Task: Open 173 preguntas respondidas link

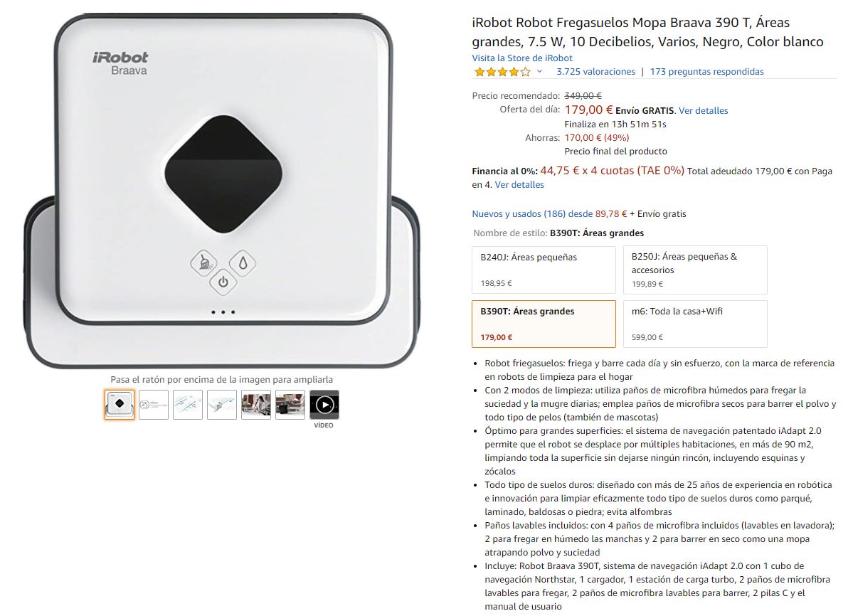Action: [x=706, y=72]
